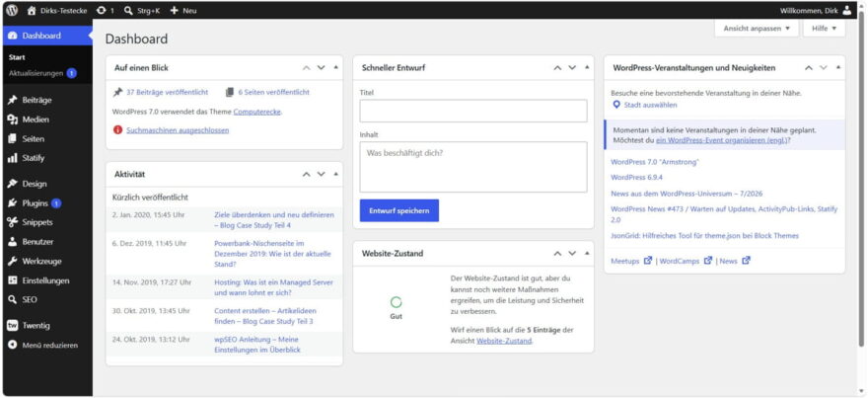Open Website-Zustand link in health widget
868x398 pixels.
[504, 341]
